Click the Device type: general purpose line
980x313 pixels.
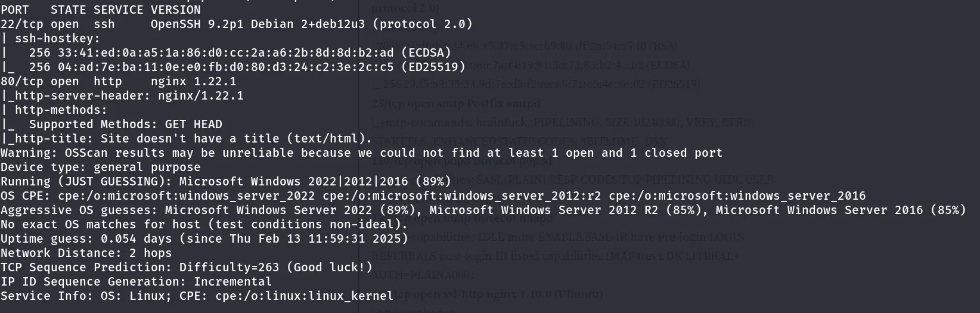[101, 167]
